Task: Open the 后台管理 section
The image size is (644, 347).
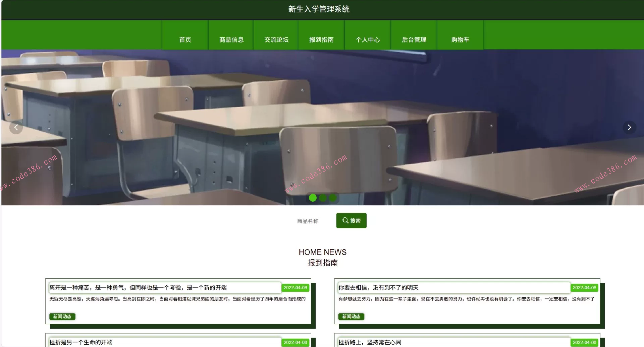Action: coord(414,39)
